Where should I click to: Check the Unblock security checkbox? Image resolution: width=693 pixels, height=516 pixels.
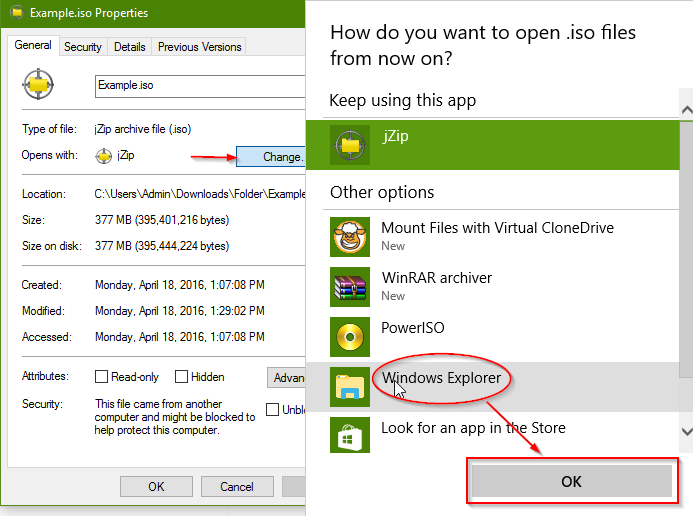click(x=273, y=409)
